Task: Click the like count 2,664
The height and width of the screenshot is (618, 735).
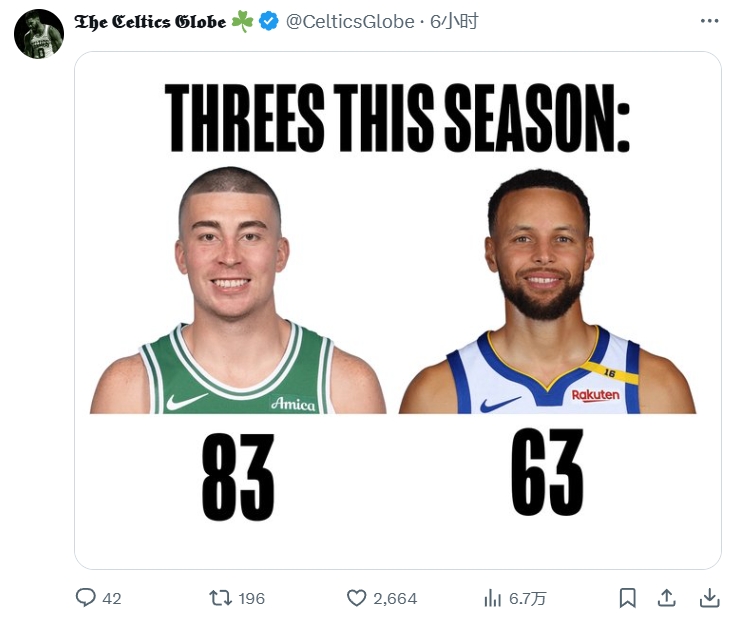Action: click(395, 598)
